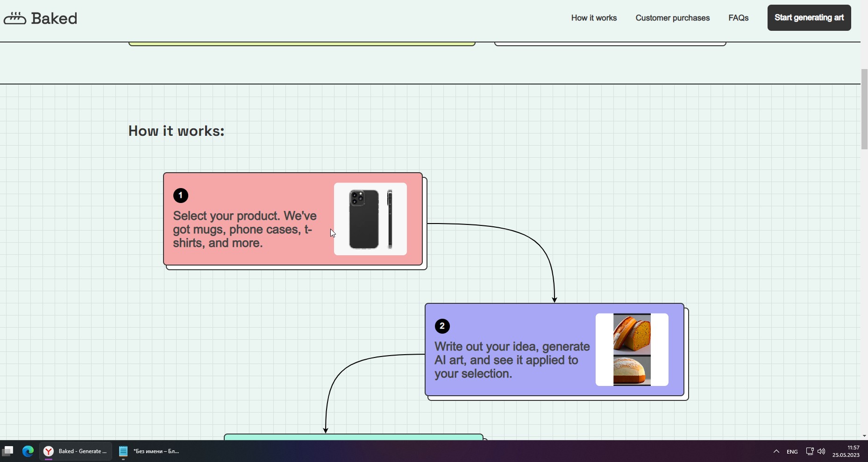
Task: Switch the ENG input language indicator
Action: click(x=792, y=451)
